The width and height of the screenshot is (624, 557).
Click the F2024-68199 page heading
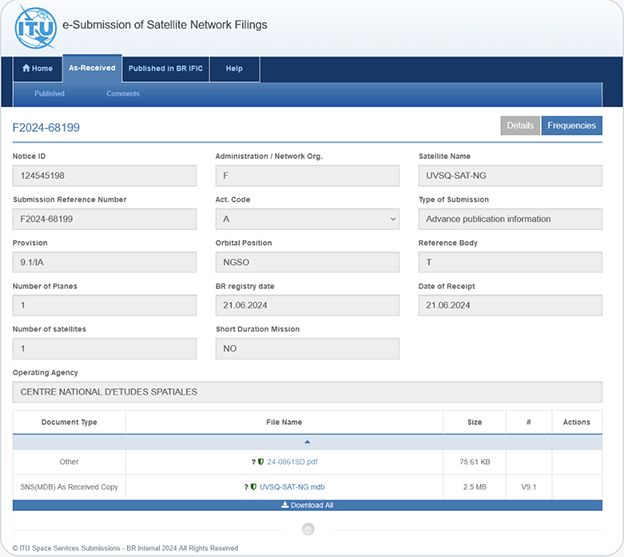click(46, 128)
